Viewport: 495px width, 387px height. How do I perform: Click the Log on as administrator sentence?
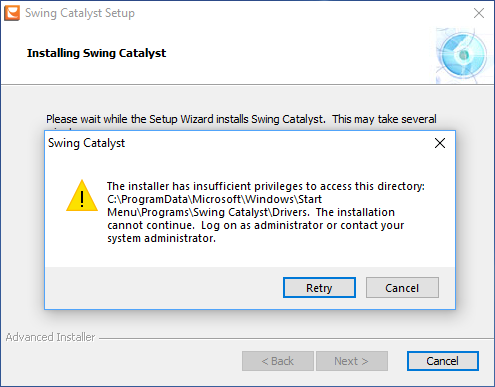tap(302, 225)
